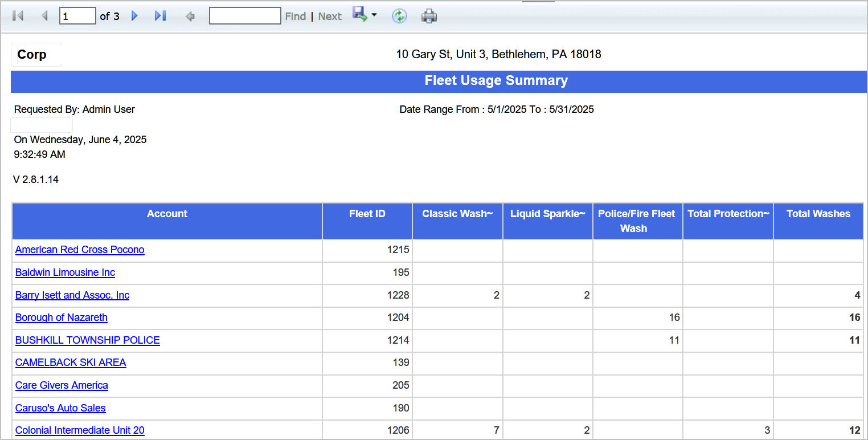Click the Date Range From text

coord(497,109)
